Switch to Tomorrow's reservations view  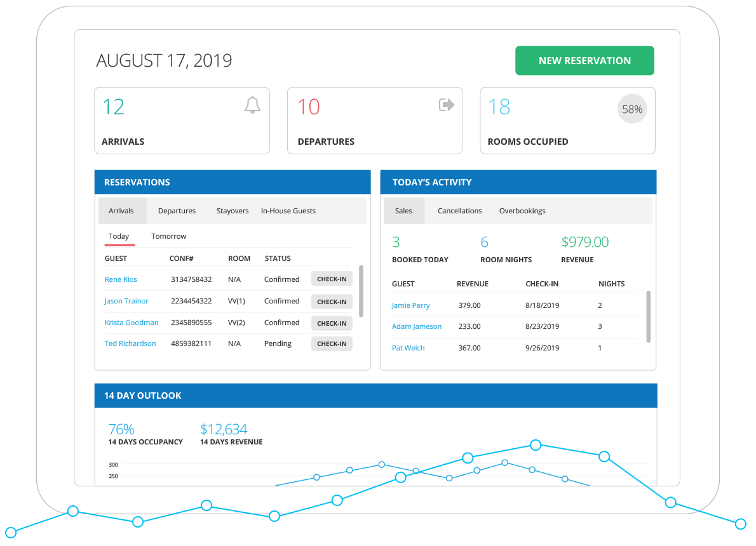[168, 236]
